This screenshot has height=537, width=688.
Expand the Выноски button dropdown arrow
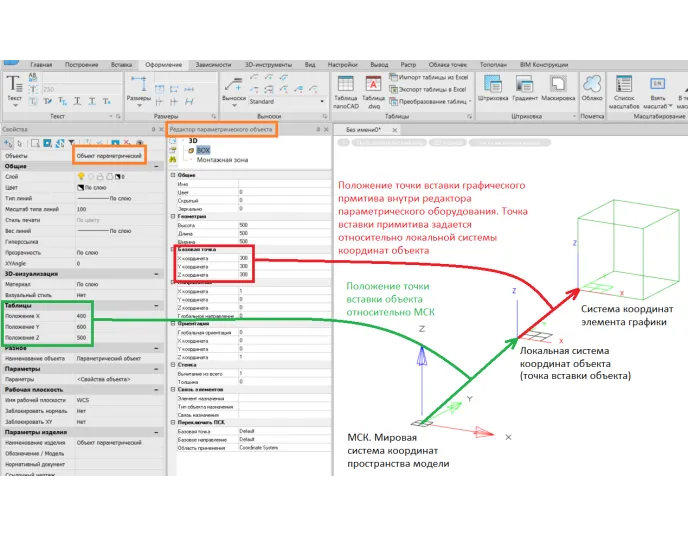tap(234, 106)
